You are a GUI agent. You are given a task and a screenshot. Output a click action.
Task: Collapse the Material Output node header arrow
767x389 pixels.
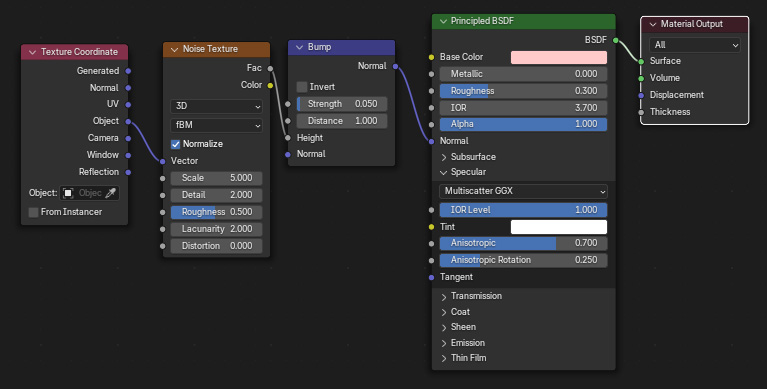click(x=653, y=24)
